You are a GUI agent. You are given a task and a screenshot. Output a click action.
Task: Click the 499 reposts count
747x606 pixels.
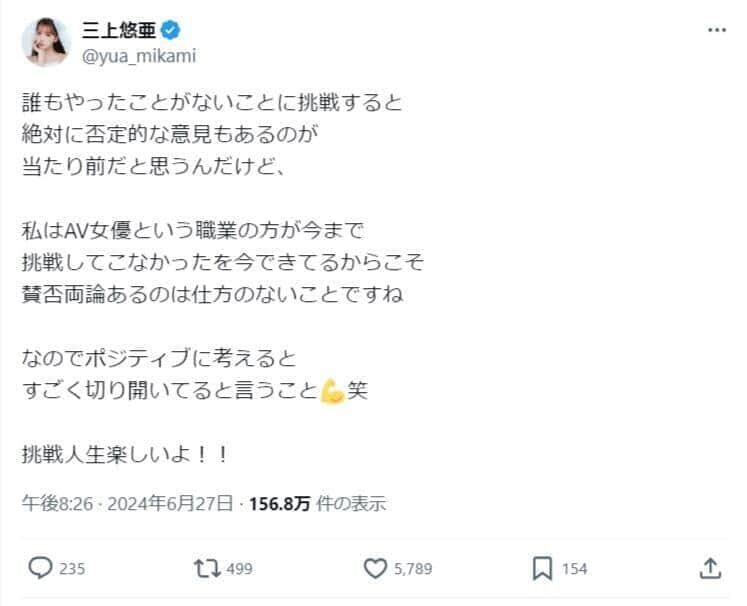238,569
